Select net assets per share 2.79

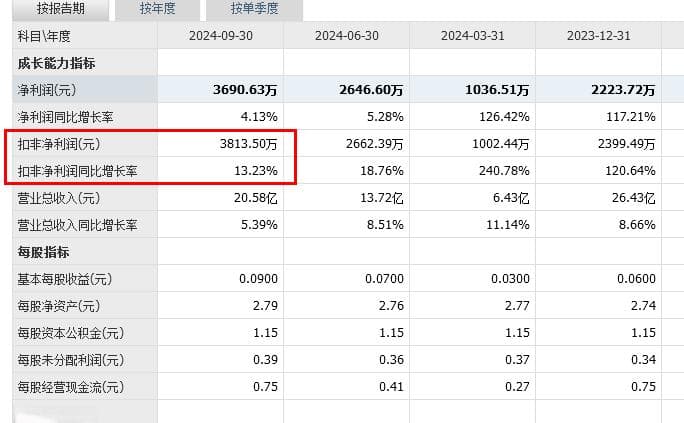coord(265,306)
